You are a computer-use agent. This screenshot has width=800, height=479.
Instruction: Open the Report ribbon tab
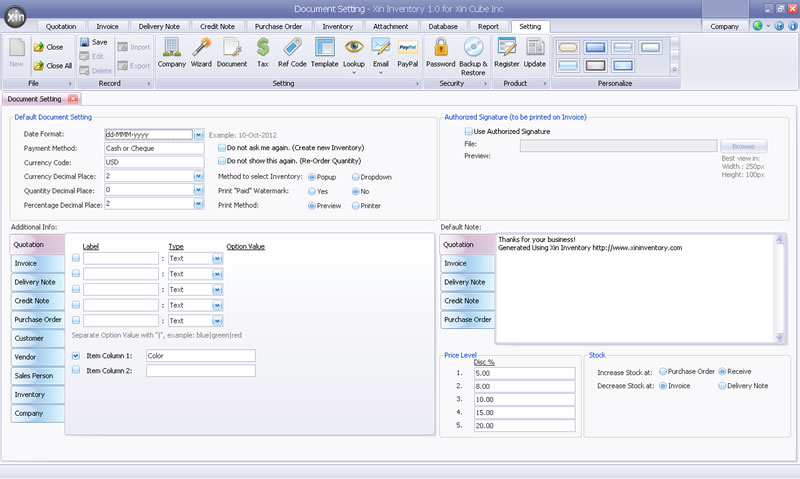click(488, 27)
